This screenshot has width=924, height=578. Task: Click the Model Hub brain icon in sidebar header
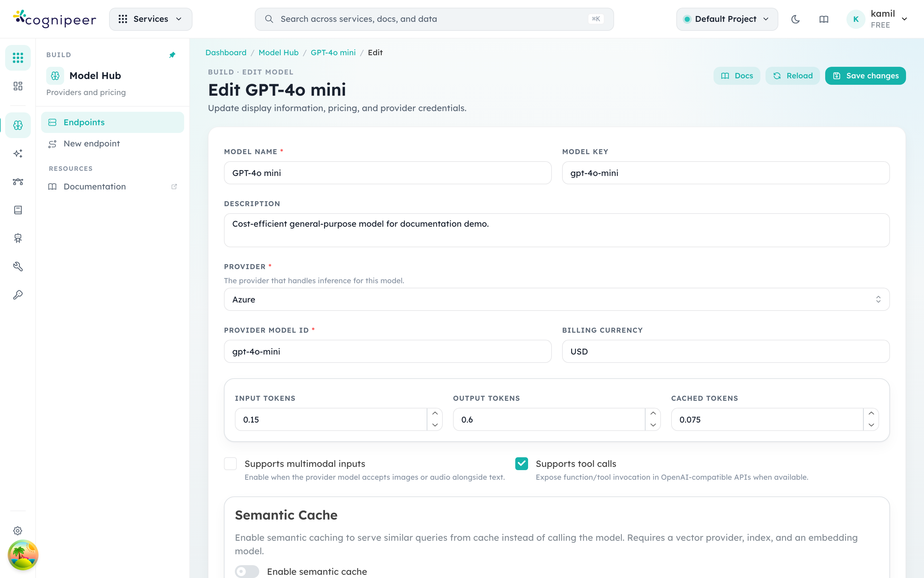pyautogui.click(x=55, y=76)
